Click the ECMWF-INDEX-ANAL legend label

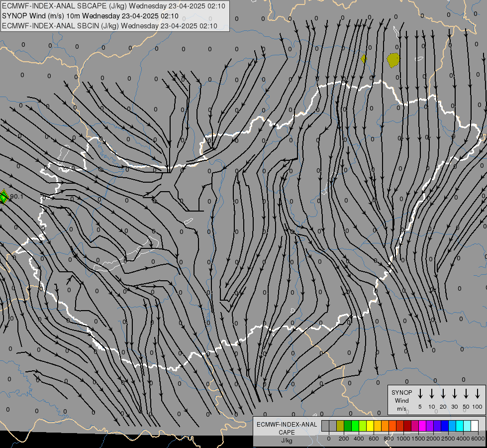tap(287, 425)
